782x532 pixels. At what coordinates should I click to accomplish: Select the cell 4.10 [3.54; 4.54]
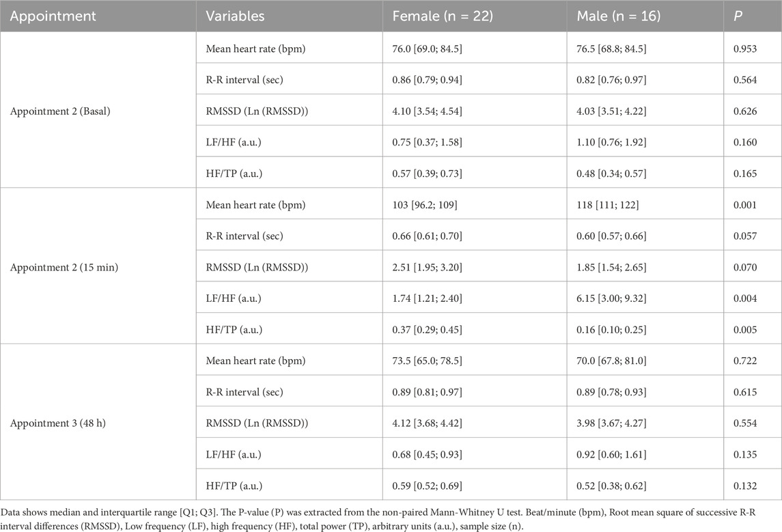click(428, 110)
